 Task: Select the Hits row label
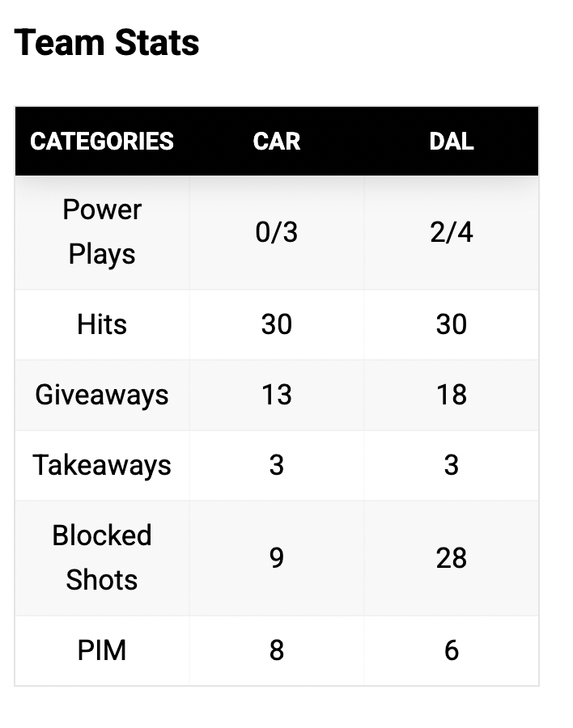tap(102, 324)
